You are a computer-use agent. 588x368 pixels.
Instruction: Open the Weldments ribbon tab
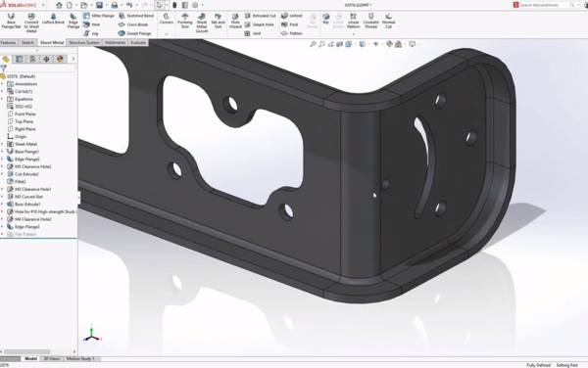tap(115, 43)
